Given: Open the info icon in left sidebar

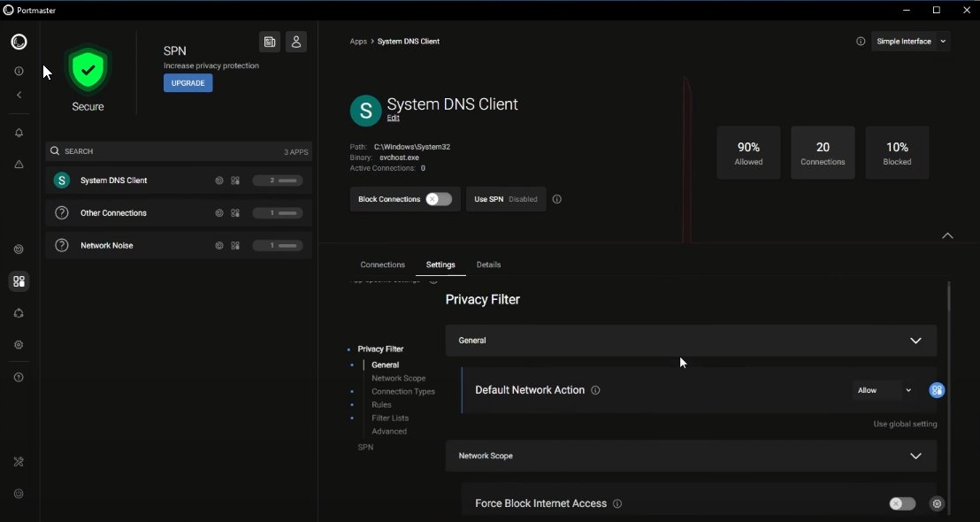Looking at the screenshot, I should (x=19, y=72).
